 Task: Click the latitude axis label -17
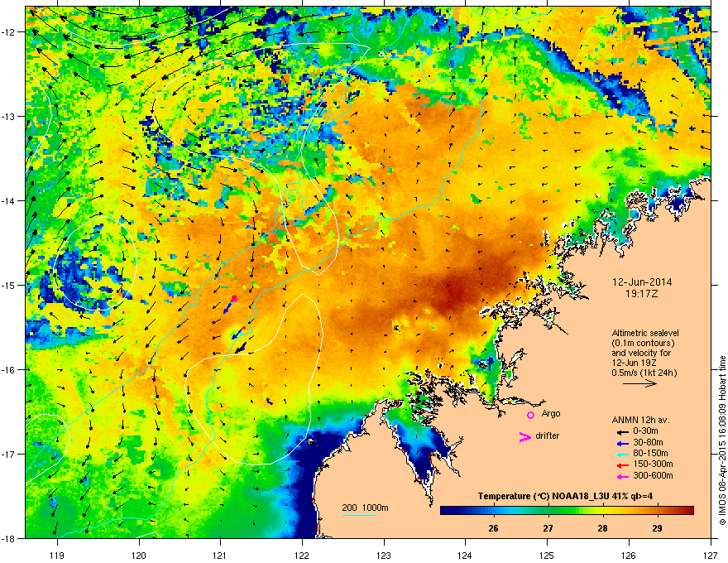pos(9,454)
